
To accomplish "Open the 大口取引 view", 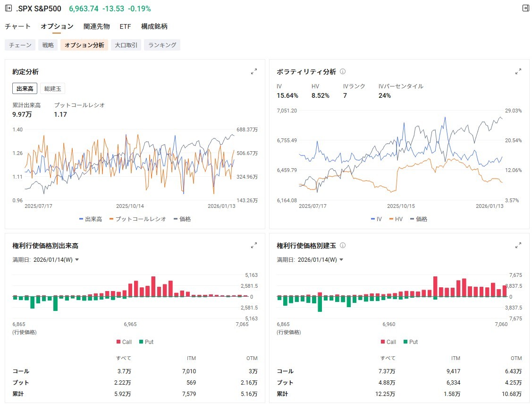I will (126, 44).
